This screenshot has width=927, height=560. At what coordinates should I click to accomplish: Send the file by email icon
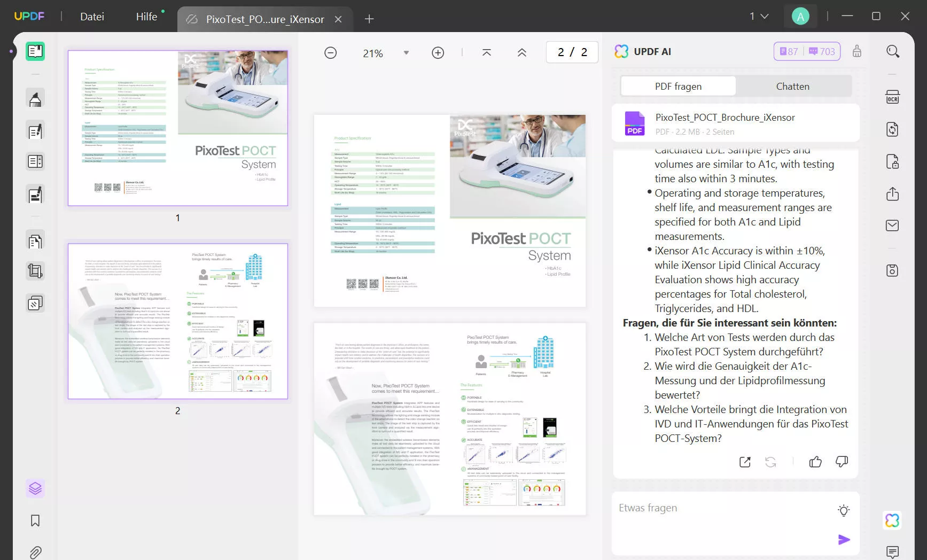[x=893, y=225]
